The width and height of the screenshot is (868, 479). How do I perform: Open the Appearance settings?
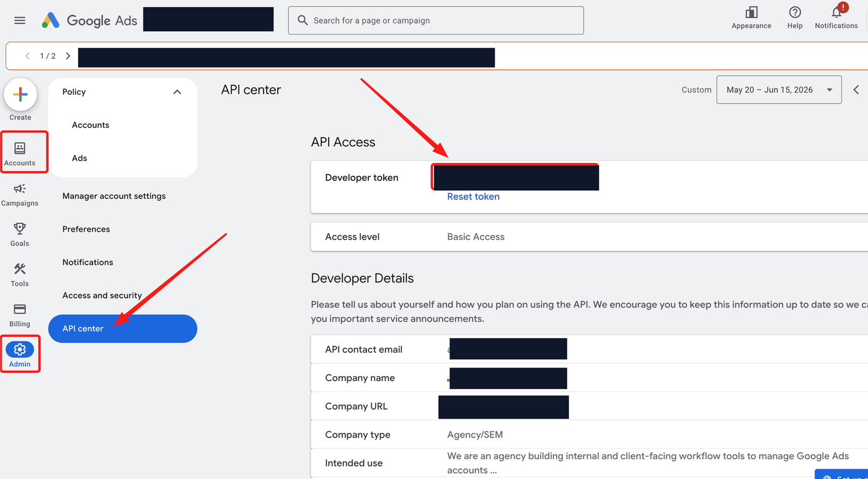tap(751, 18)
